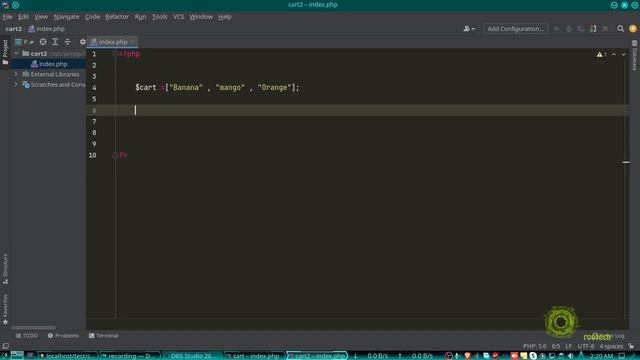Open the Window menu
This screenshot has height=360, width=640.
click(201, 17)
